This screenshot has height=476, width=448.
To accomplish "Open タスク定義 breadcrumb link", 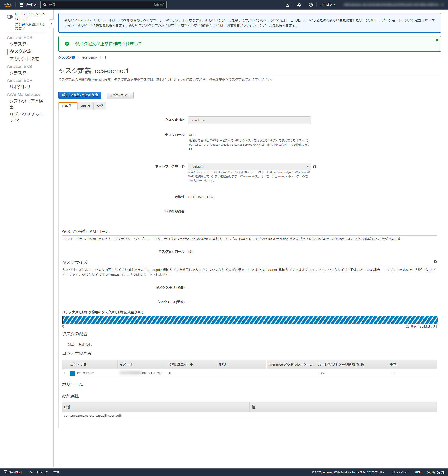I will coord(66,57).
